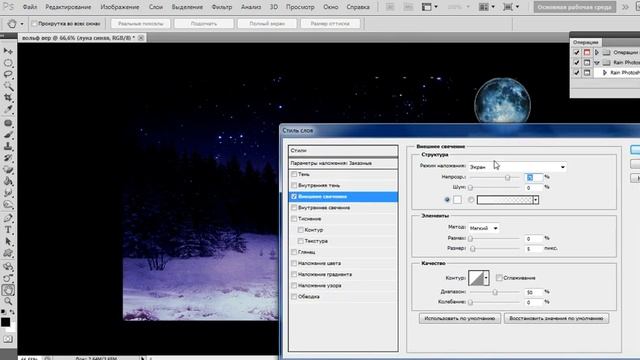
Task: Open the Файл menu
Action: click(30, 7)
